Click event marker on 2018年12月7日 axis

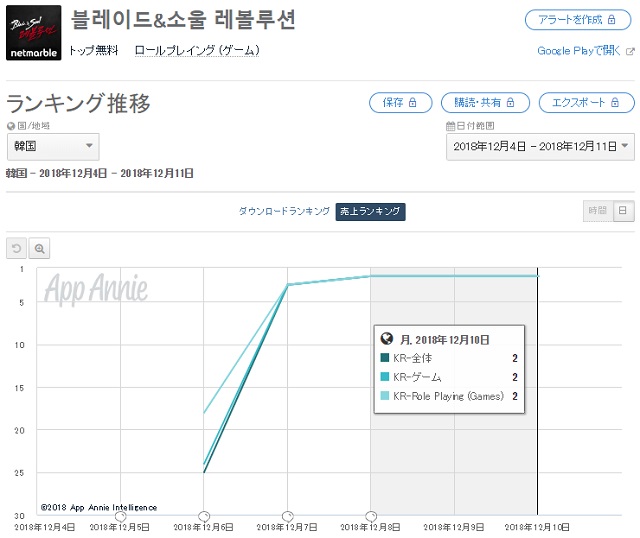(x=288, y=516)
